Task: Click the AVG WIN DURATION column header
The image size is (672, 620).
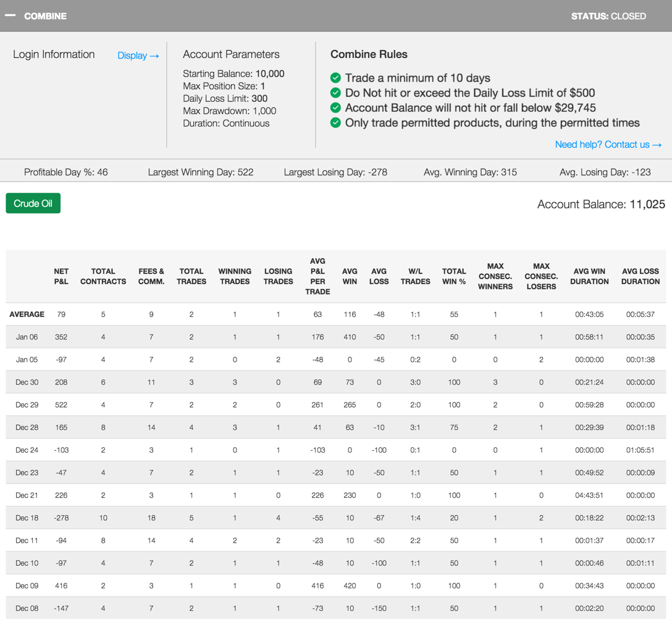Action: click(589, 276)
